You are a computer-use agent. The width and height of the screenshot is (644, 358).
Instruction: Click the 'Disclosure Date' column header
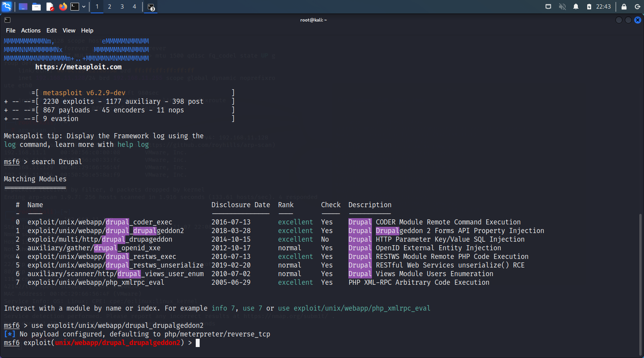tap(241, 205)
